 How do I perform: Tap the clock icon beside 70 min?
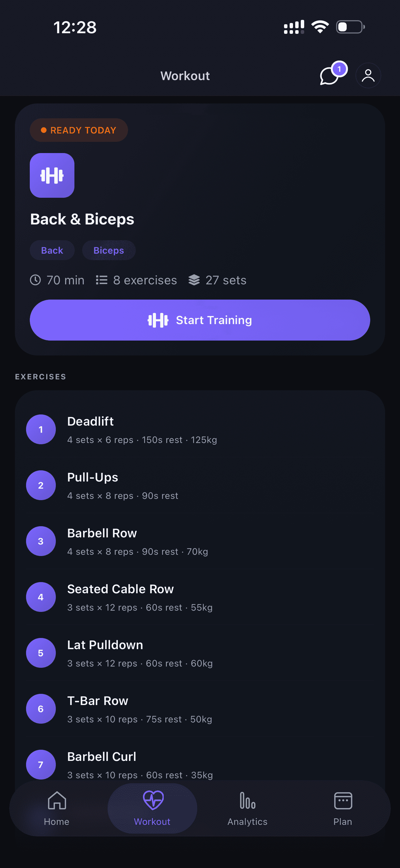35,280
